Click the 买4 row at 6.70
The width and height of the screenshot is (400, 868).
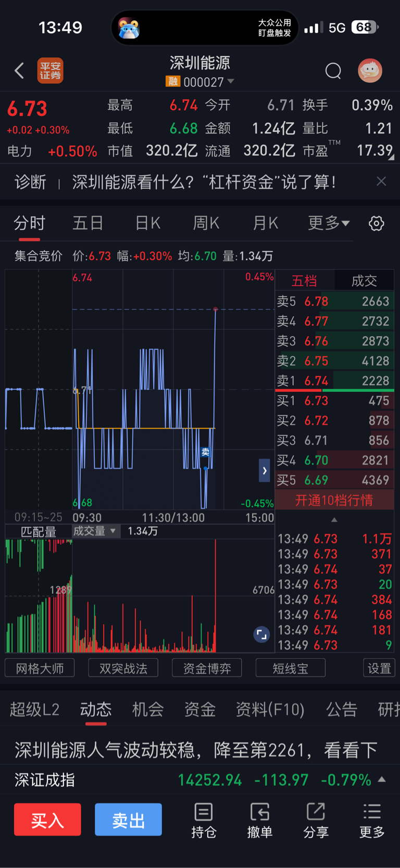pos(334,460)
